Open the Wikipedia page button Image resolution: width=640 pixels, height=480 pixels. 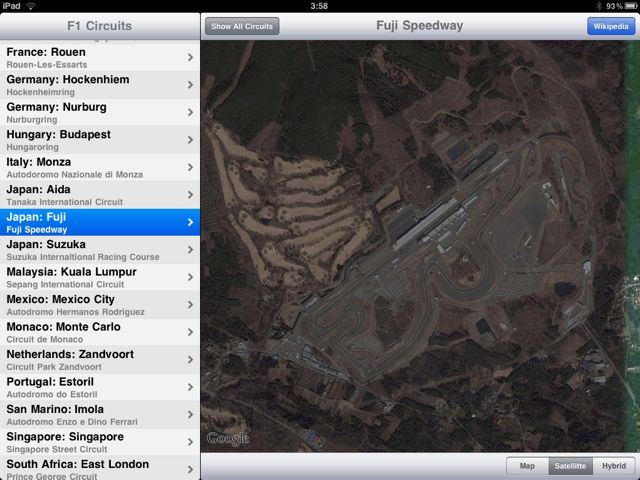point(611,26)
